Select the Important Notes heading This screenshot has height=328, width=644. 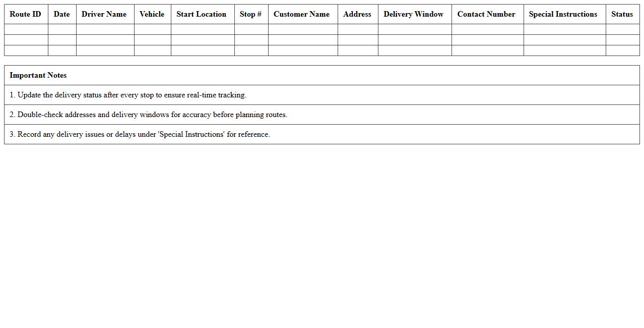pyautogui.click(x=38, y=75)
